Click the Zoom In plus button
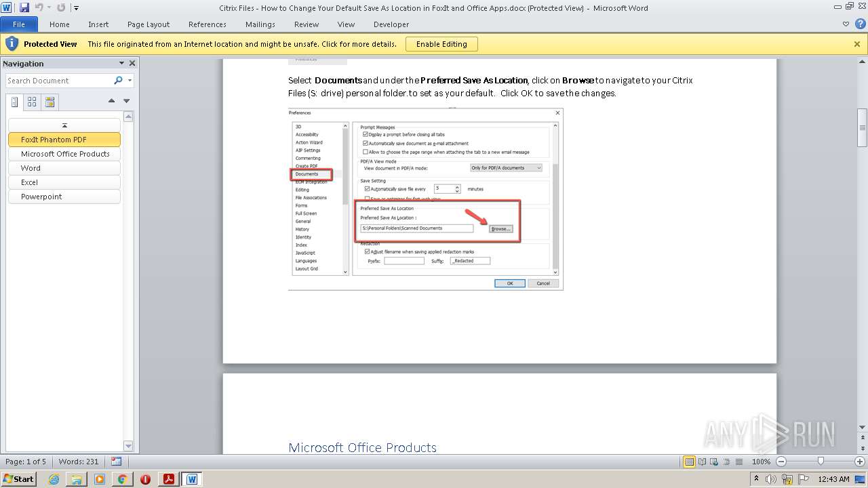 tap(860, 462)
